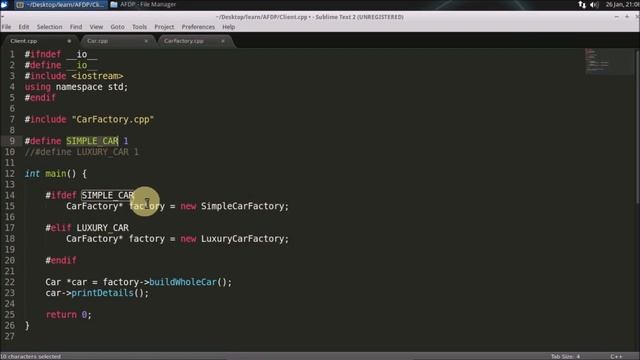This screenshot has width=640, height=360.
Task: Click line number 22 in gutter
Action: [x=9, y=282]
